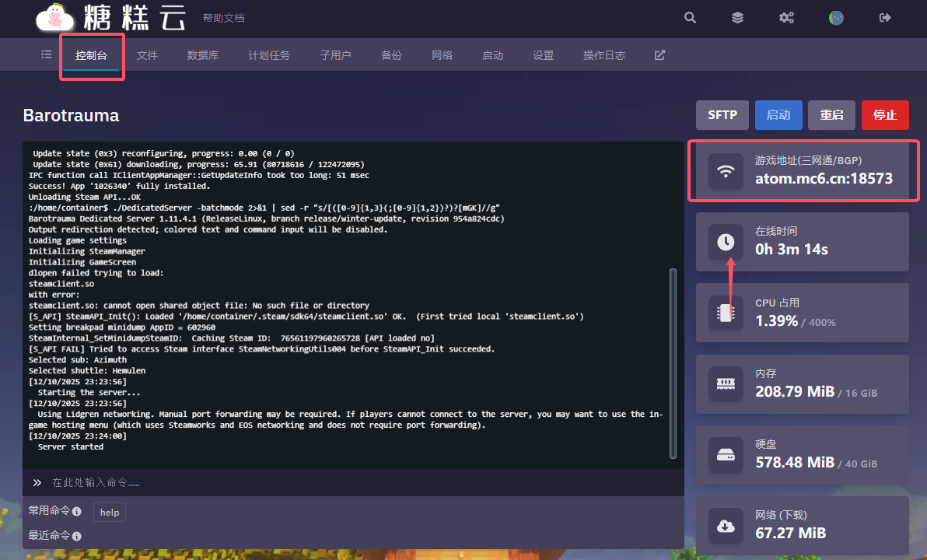This screenshot has width=927, height=560.
Task: Open admin gears icon in top bar
Action: (786, 18)
